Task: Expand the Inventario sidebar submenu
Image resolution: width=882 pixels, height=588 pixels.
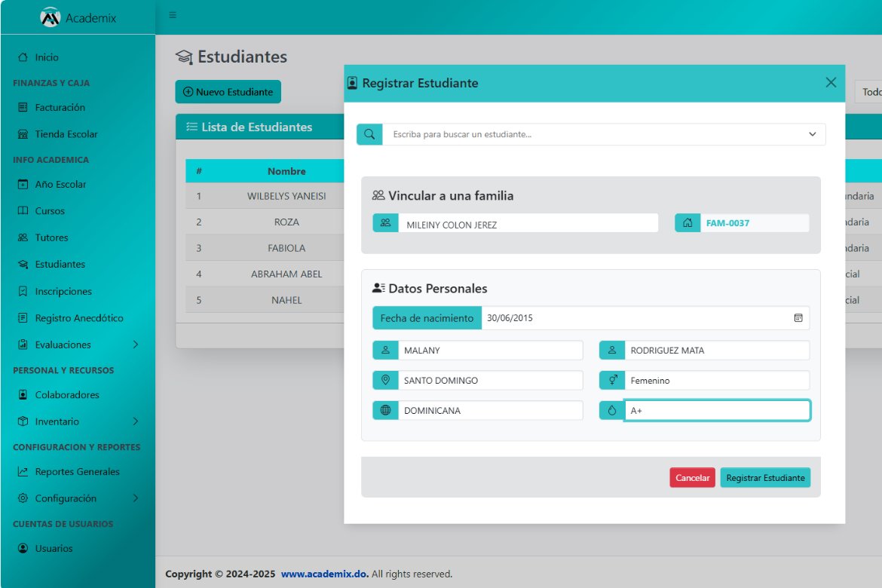Action: pyautogui.click(x=136, y=421)
